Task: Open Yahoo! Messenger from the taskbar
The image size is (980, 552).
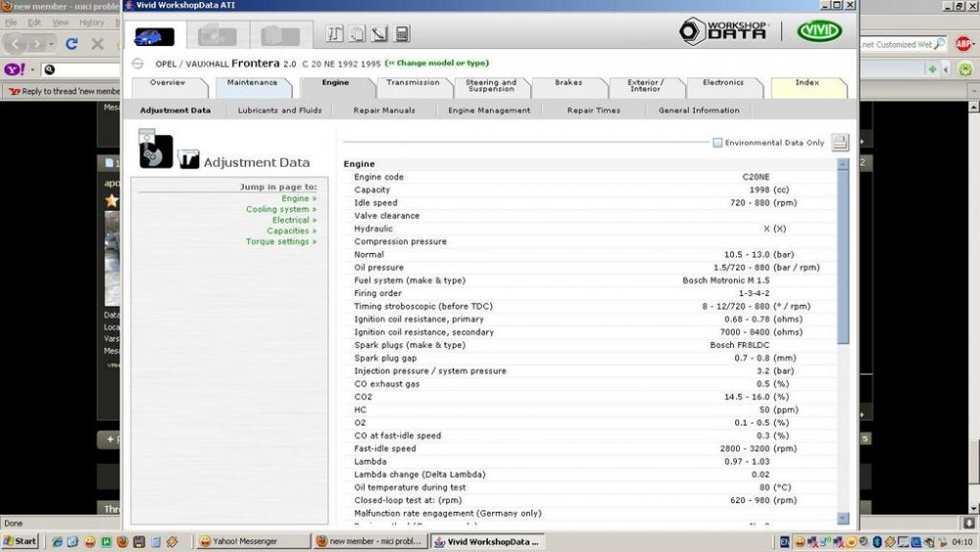Action: 252,541
